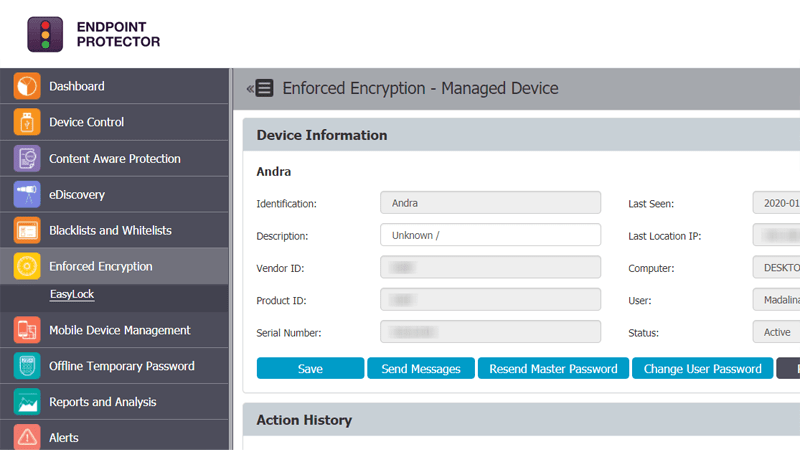The height and width of the screenshot is (450, 800).
Task: Click the Product ID: label
Action: pyautogui.click(x=281, y=301)
